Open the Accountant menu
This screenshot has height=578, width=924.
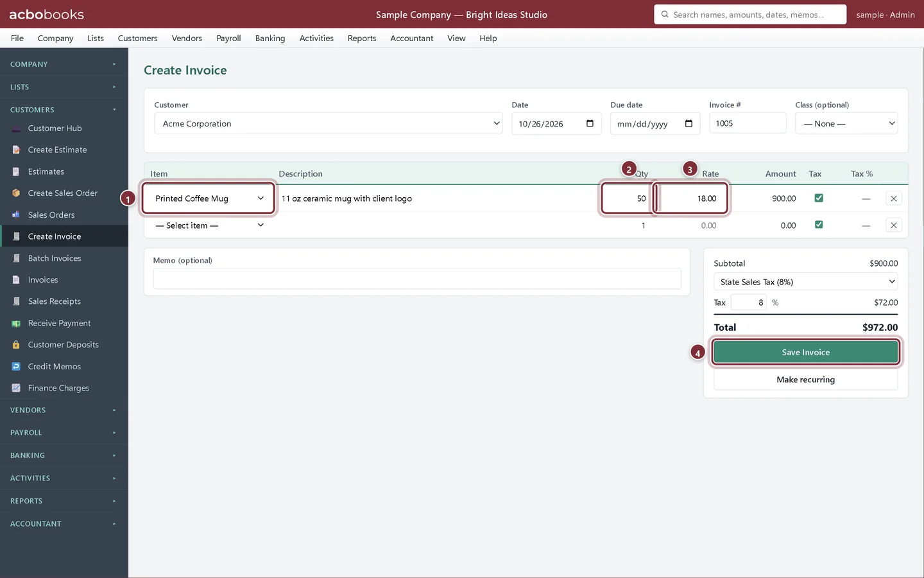(x=412, y=39)
